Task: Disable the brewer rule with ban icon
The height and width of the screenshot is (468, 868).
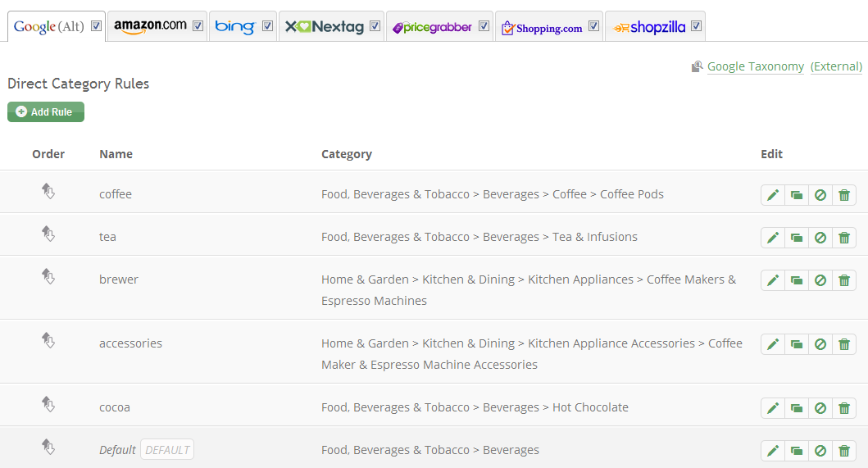Action: coord(820,280)
